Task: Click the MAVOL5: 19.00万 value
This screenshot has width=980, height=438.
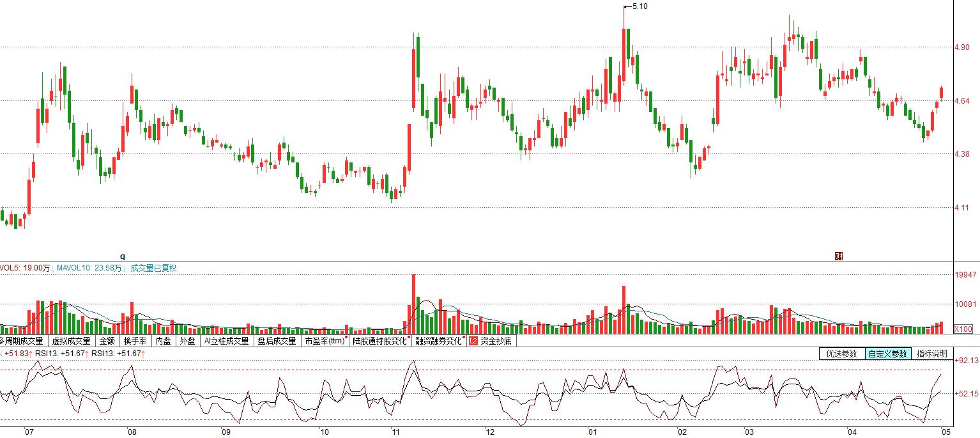Action: [x=24, y=269]
